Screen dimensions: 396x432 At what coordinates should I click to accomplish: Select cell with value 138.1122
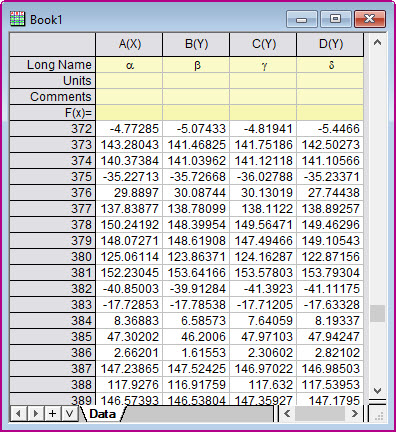(263, 209)
